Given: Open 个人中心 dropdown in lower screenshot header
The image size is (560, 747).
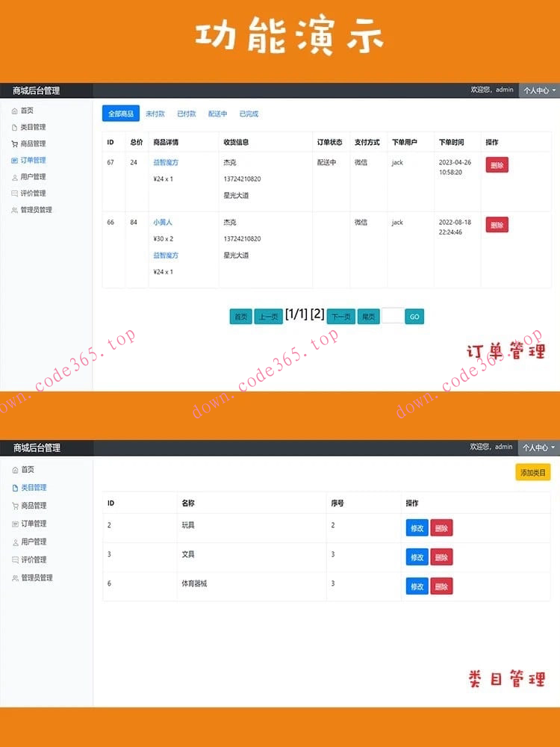Looking at the screenshot, I should click(538, 447).
